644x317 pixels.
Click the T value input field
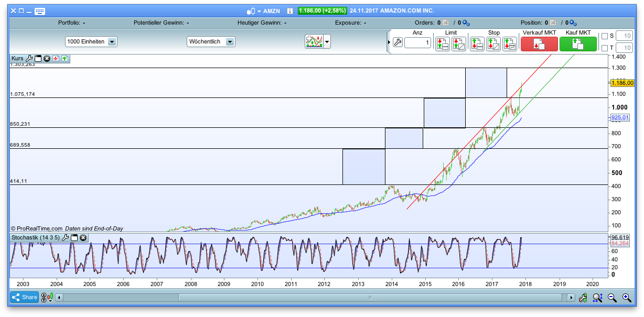624,48
